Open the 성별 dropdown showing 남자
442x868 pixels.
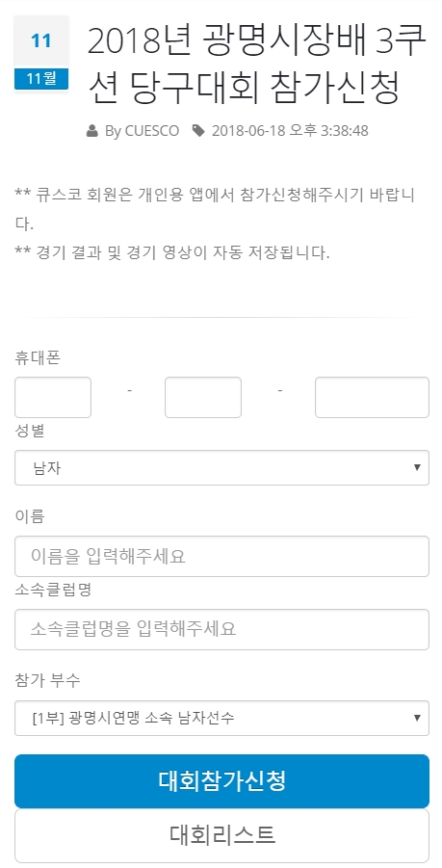[x=221, y=468]
